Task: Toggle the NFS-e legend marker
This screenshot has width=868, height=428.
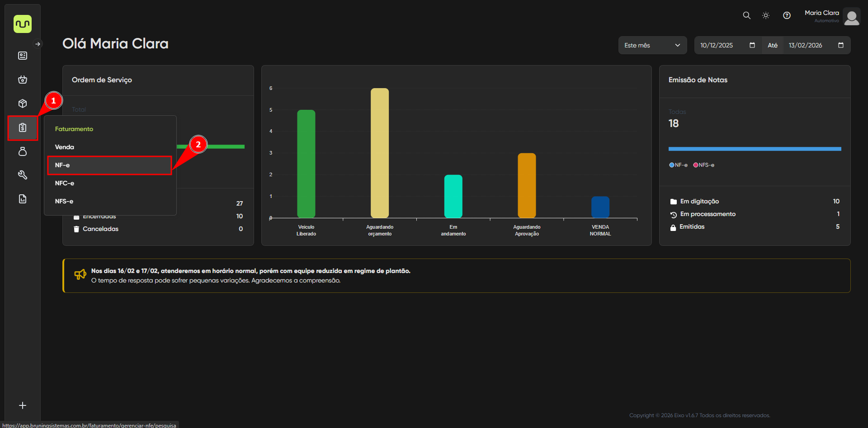Action: click(x=696, y=165)
